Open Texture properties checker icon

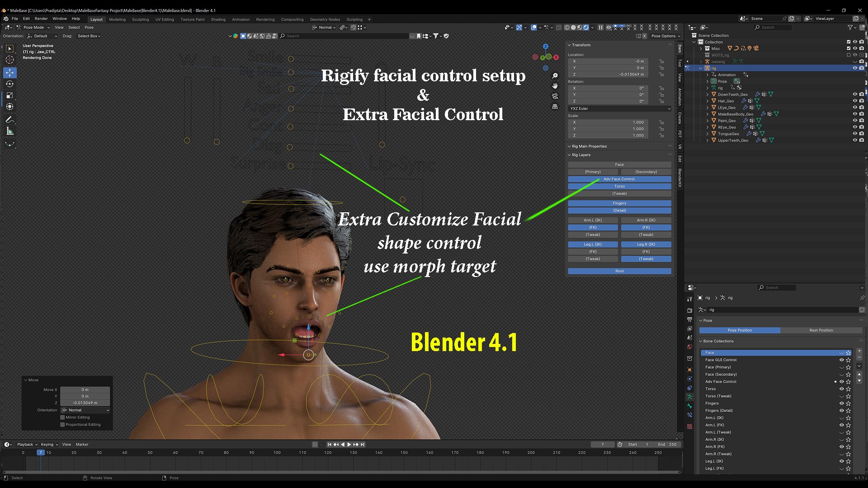tap(689, 427)
